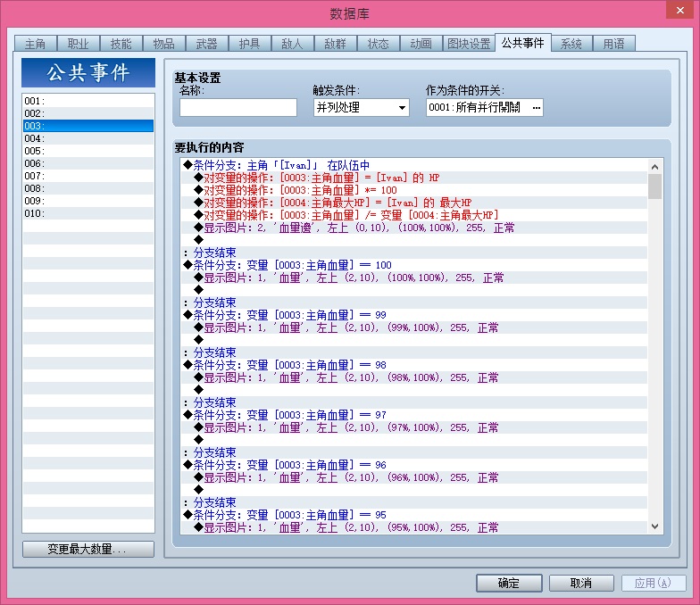Select the 显示图片 (98%,100%) line

tap(414, 377)
